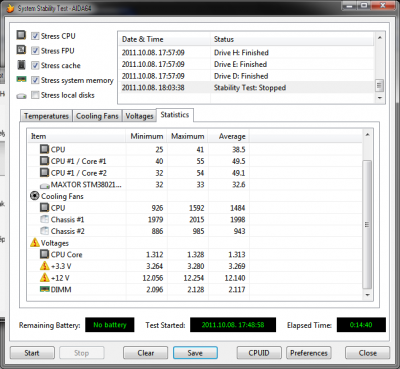Click the 'No battery' status display
The height and width of the screenshot is (369, 400).
point(110,325)
